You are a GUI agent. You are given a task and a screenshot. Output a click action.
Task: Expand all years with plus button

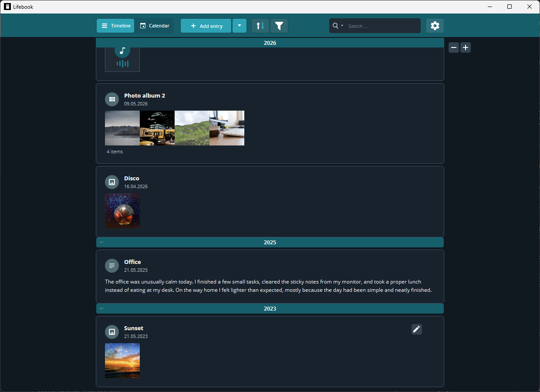466,47
